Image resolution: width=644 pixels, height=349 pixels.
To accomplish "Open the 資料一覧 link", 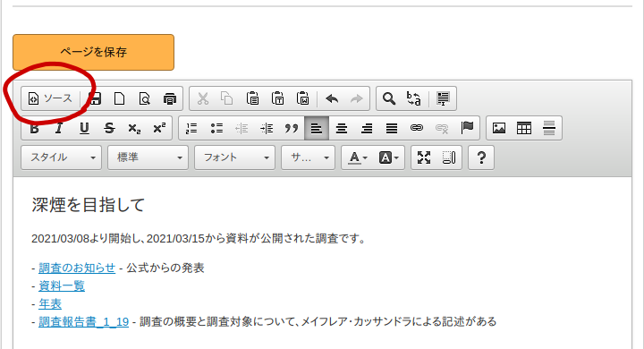I will coord(62,285).
